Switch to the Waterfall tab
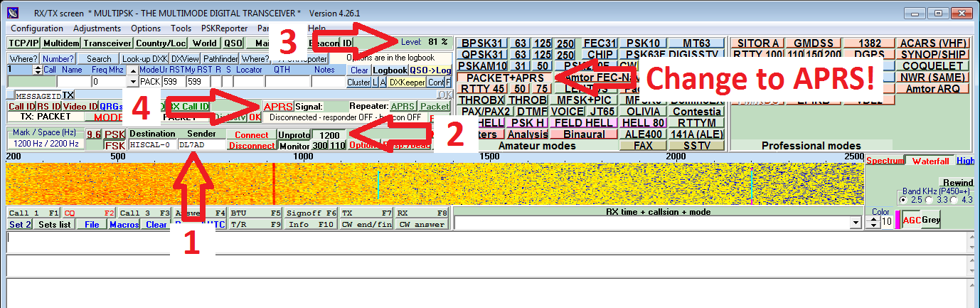The width and height of the screenshot is (980, 308). 930,161
